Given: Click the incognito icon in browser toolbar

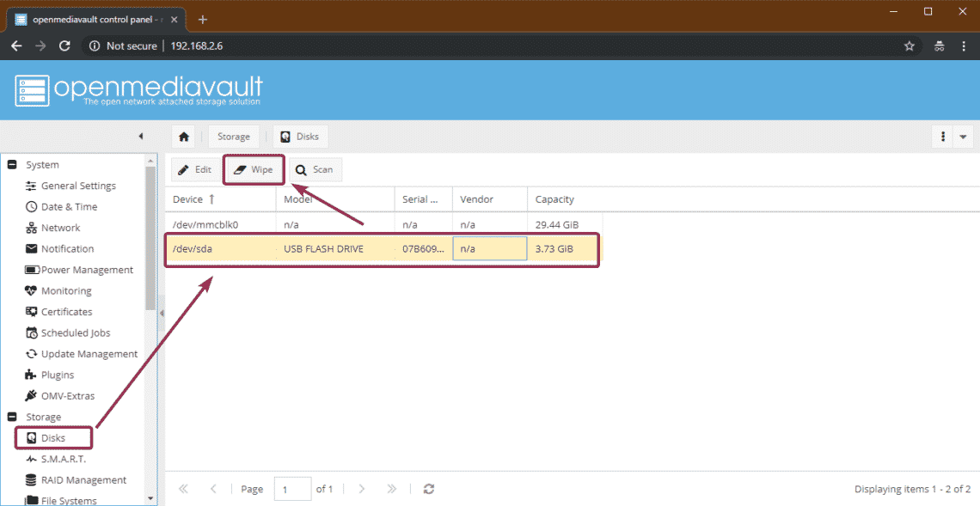Looking at the screenshot, I should (939, 46).
